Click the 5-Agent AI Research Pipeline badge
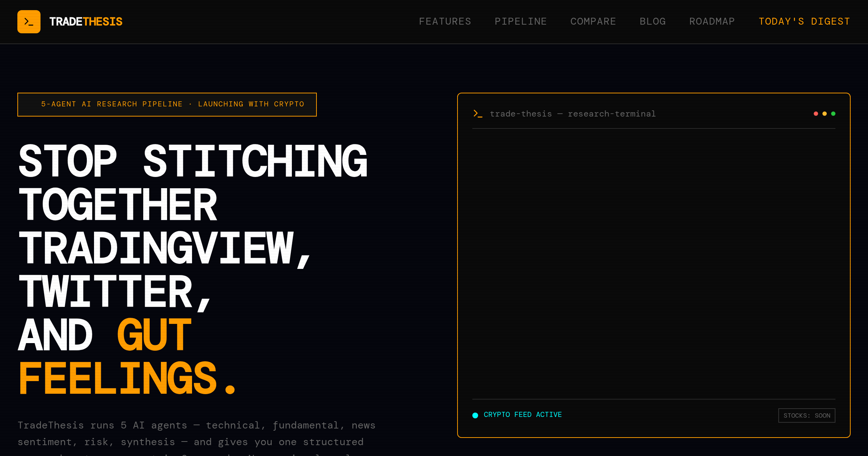Image resolution: width=868 pixels, height=456 pixels. tap(167, 105)
